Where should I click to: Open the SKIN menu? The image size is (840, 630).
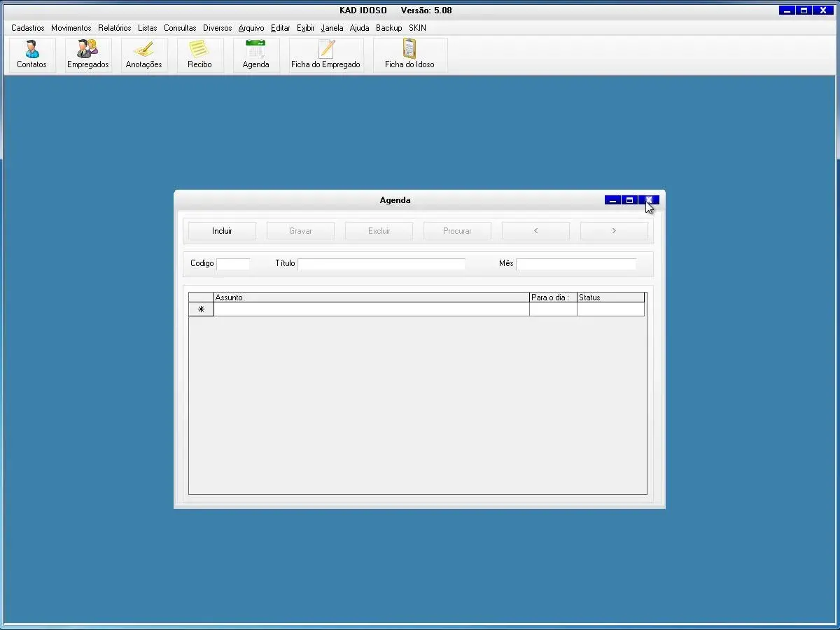point(417,28)
